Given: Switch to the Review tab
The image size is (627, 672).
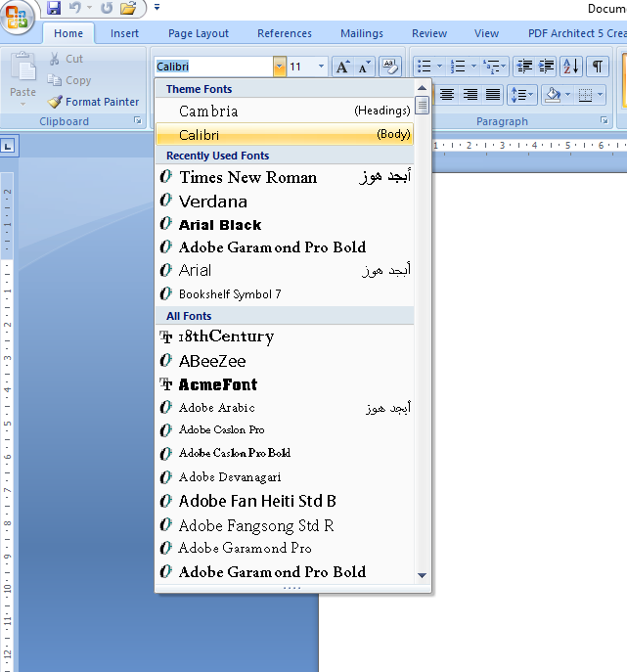Looking at the screenshot, I should click(429, 33).
